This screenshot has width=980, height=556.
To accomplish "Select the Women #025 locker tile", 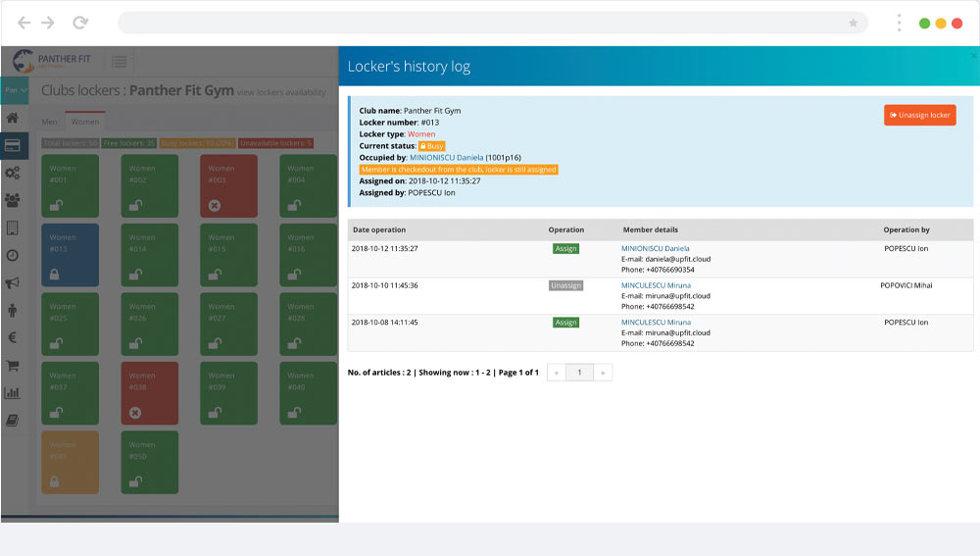I will pos(70,324).
